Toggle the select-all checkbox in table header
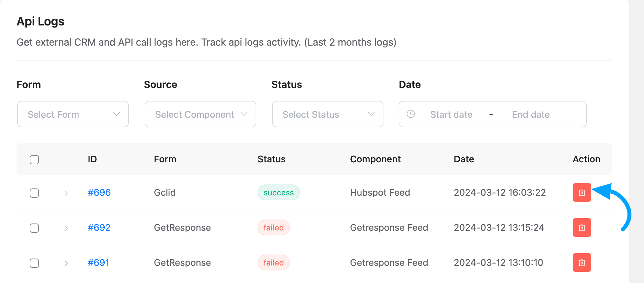This screenshot has height=283, width=644. point(34,160)
